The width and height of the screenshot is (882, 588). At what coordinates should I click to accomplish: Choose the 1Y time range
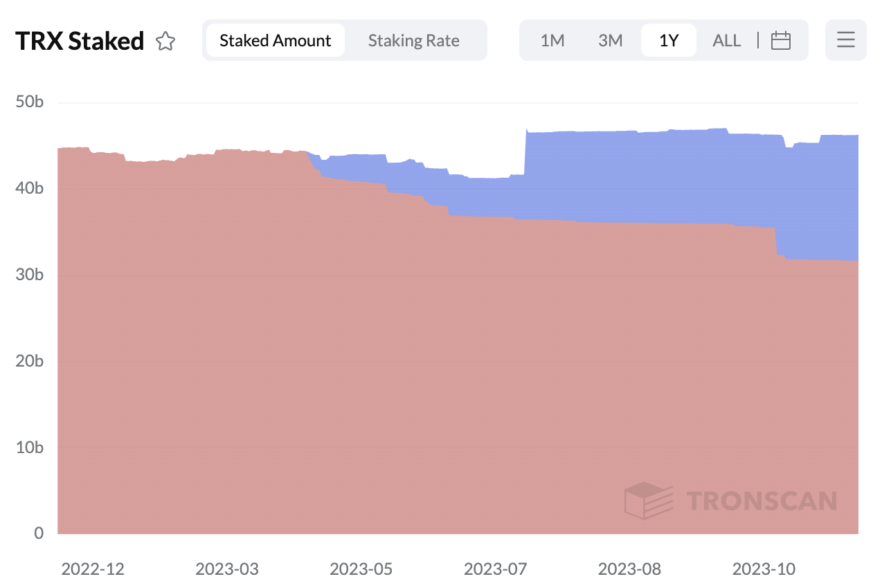click(x=668, y=41)
